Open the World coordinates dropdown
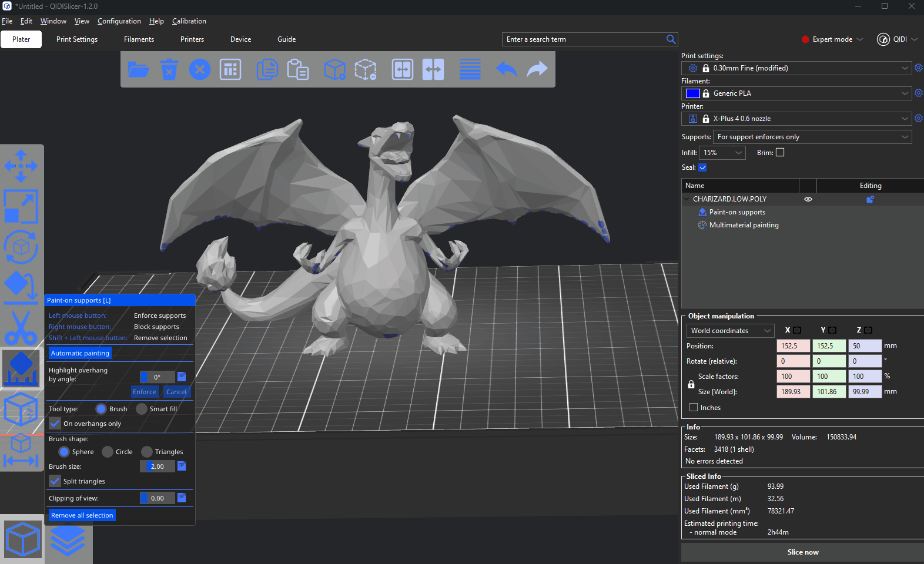The width and height of the screenshot is (924, 564). (730, 331)
